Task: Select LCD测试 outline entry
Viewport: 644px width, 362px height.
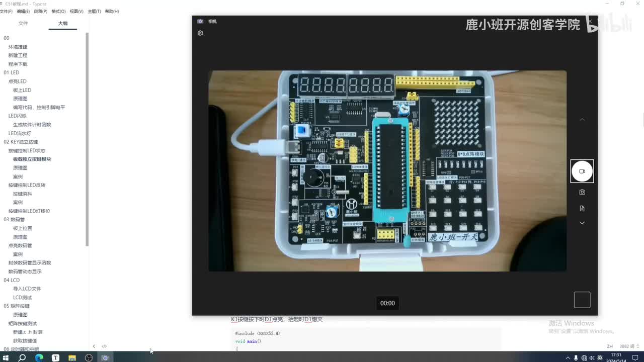Action: [22, 297]
